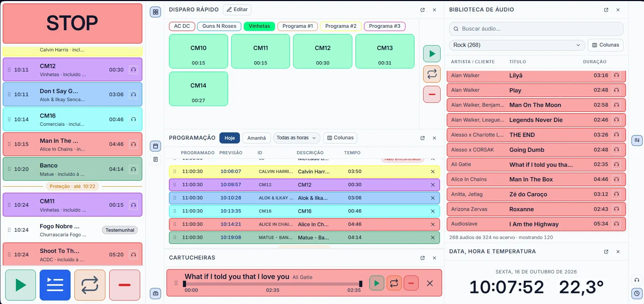Click cartridge red minus button

tap(411, 283)
